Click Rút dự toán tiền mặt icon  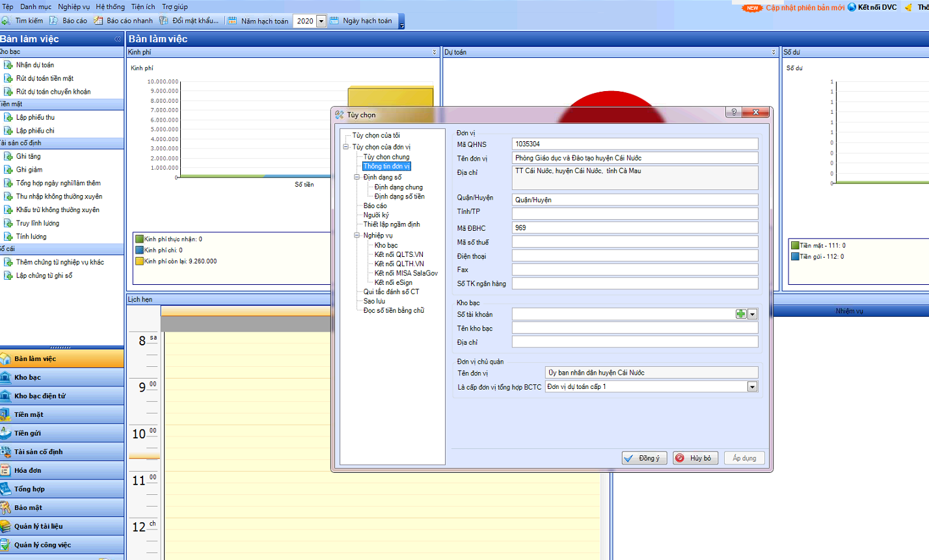[x=8, y=78]
